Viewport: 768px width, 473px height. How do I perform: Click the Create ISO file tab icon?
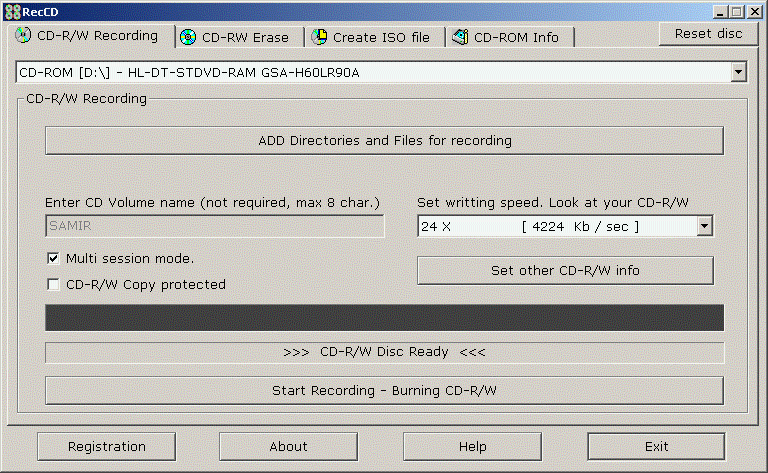point(319,38)
